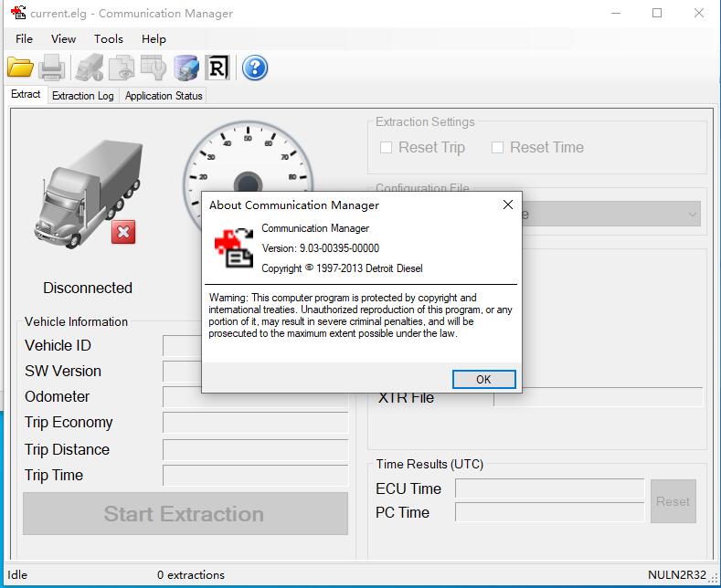
Task: Open the Help menu
Action: (x=154, y=39)
